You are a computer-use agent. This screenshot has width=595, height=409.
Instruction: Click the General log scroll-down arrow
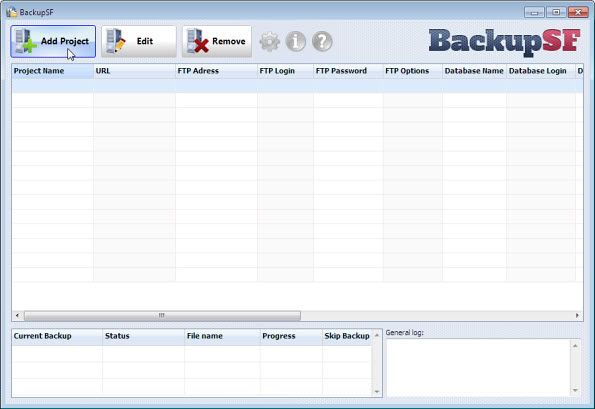[575, 390]
